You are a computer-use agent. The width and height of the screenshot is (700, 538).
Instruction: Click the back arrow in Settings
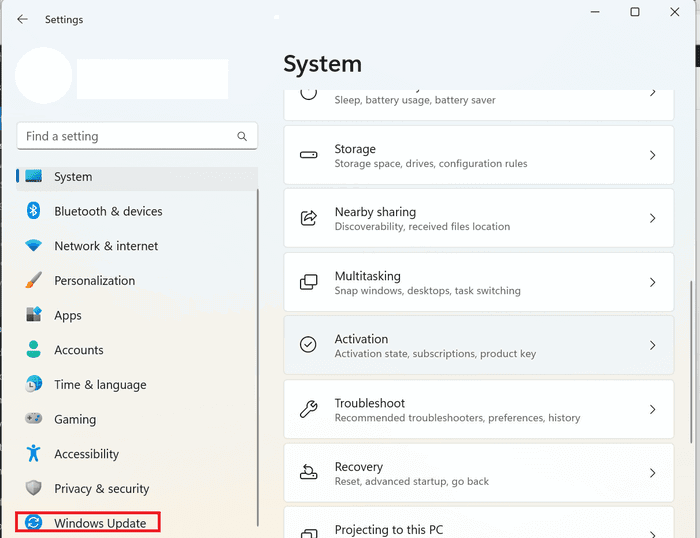coord(22,19)
